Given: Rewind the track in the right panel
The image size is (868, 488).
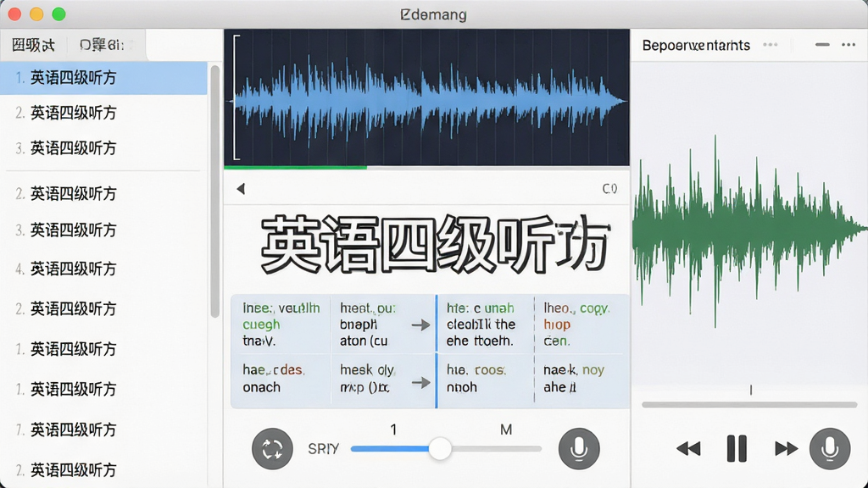Looking at the screenshot, I should click(688, 448).
